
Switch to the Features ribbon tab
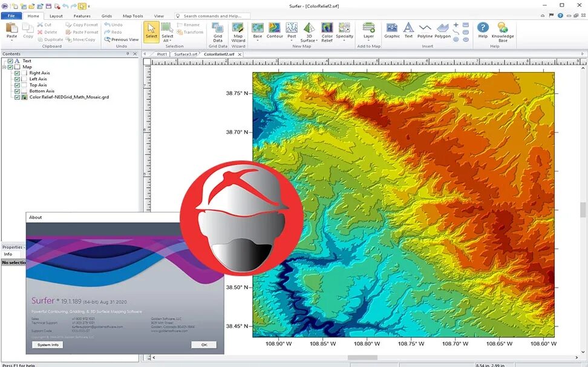coord(82,16)
